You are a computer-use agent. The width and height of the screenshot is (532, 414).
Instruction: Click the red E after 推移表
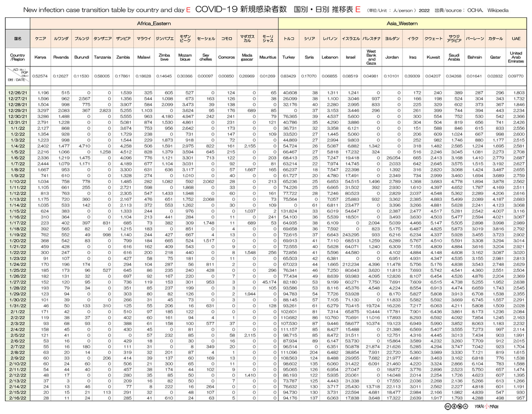click(x=357, y=10)
